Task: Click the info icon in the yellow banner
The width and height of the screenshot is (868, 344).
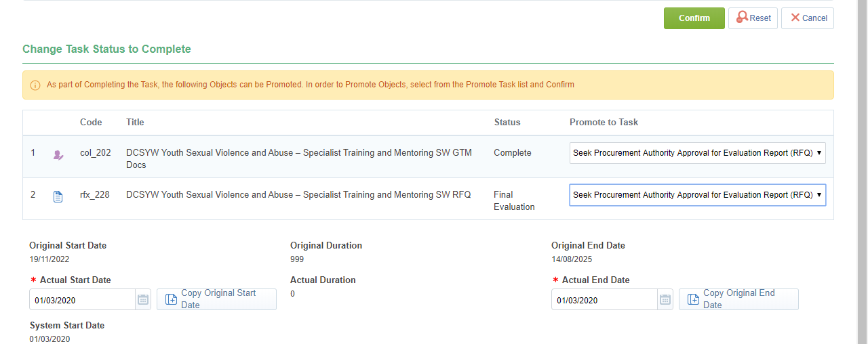Action: pos(35,85)
